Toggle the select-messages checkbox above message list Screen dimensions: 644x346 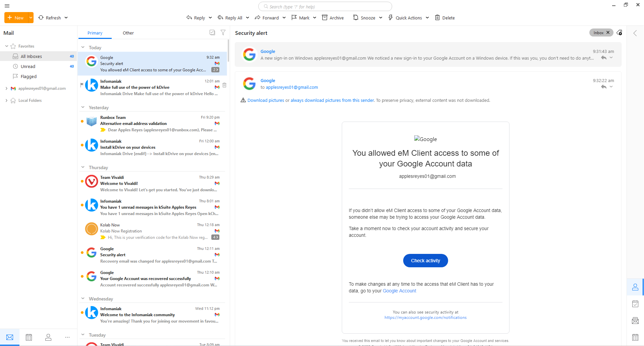(212, 32)
